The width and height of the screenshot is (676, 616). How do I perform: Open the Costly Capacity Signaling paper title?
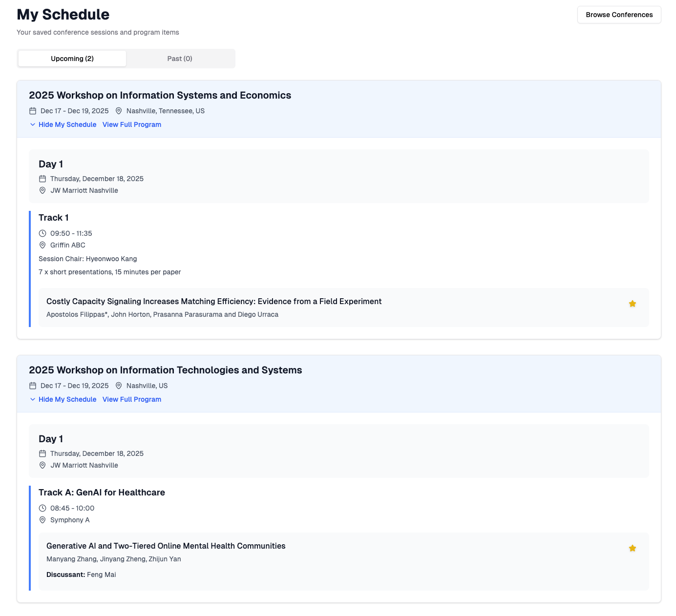pos(214,302)
